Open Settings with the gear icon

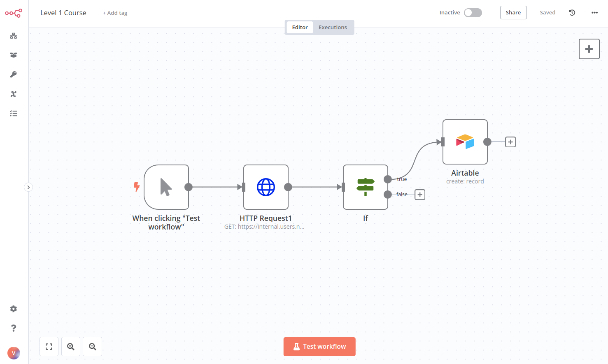point(13,308)
